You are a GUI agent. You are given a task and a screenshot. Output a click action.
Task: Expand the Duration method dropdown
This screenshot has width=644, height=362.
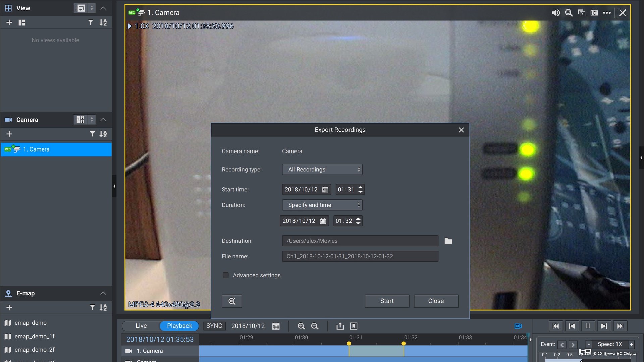[322, 205]
